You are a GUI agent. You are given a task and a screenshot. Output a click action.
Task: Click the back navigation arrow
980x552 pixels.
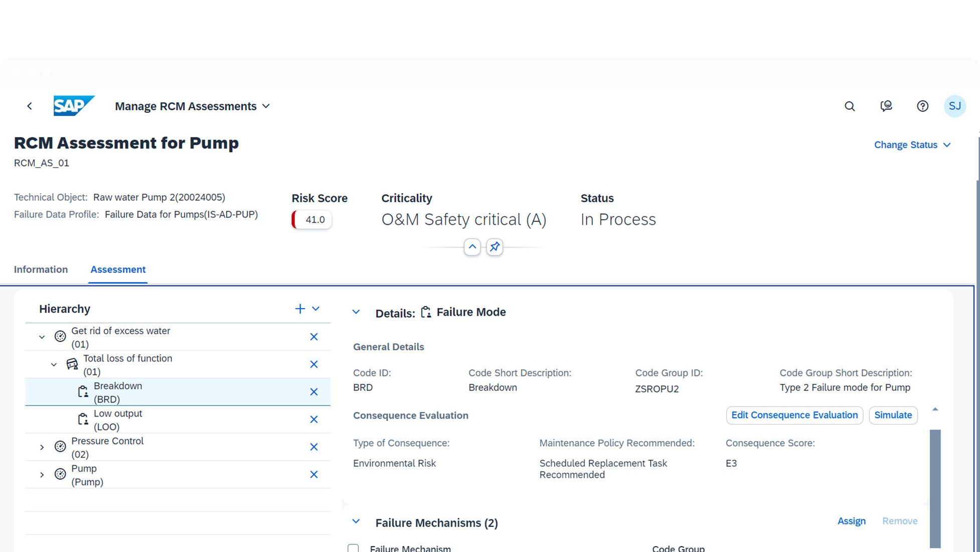30,106
